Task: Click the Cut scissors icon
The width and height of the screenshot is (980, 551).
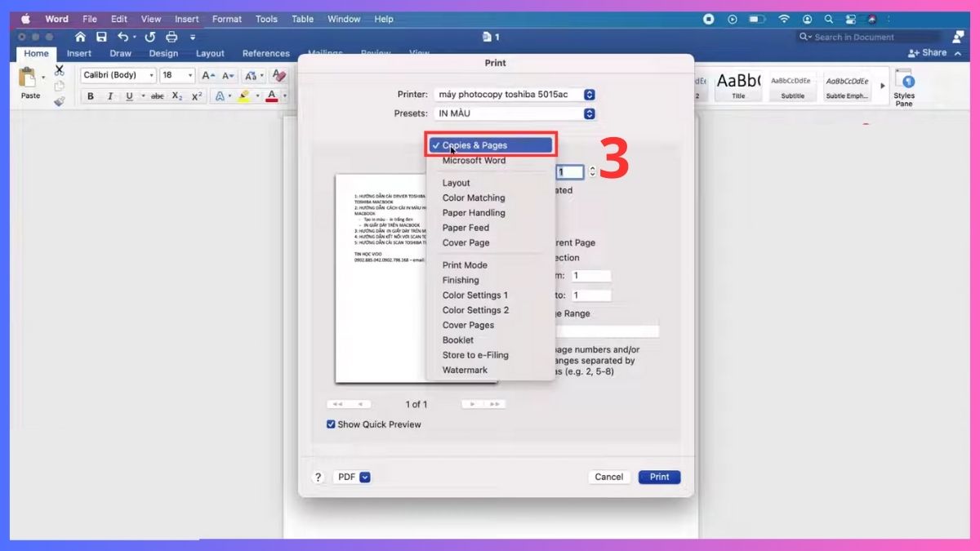Action: [x=59, y=71]
